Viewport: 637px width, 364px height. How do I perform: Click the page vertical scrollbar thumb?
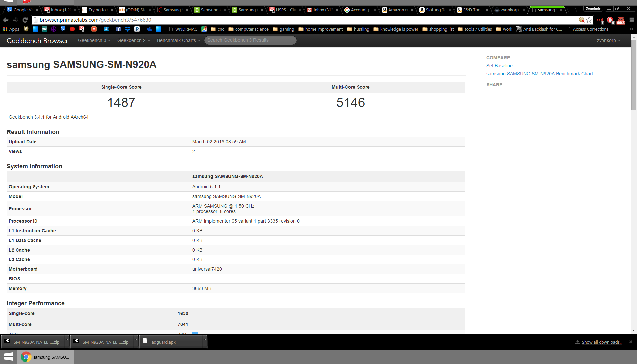point(634,75)
